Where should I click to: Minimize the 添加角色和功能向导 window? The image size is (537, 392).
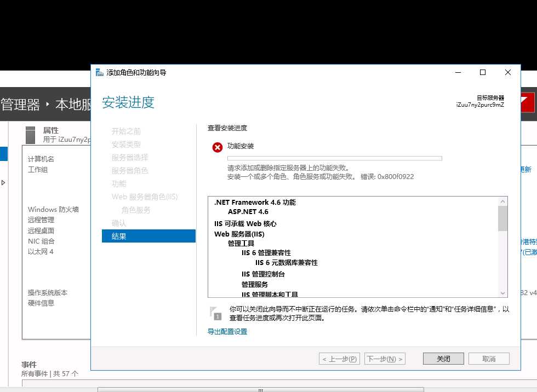[458, 72]
